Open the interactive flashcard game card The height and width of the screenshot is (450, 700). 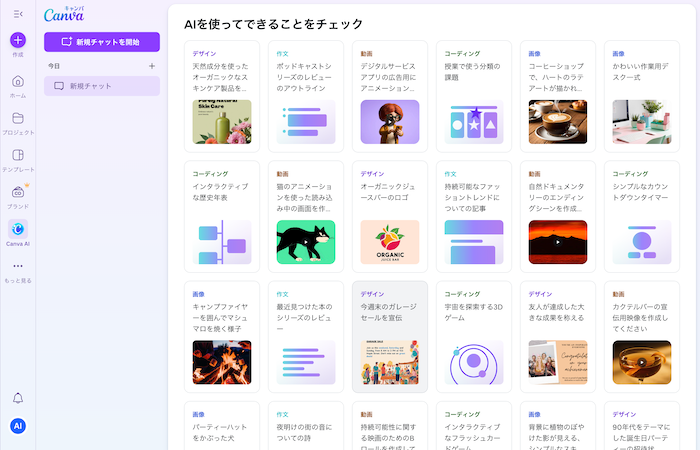coord(474,425)
